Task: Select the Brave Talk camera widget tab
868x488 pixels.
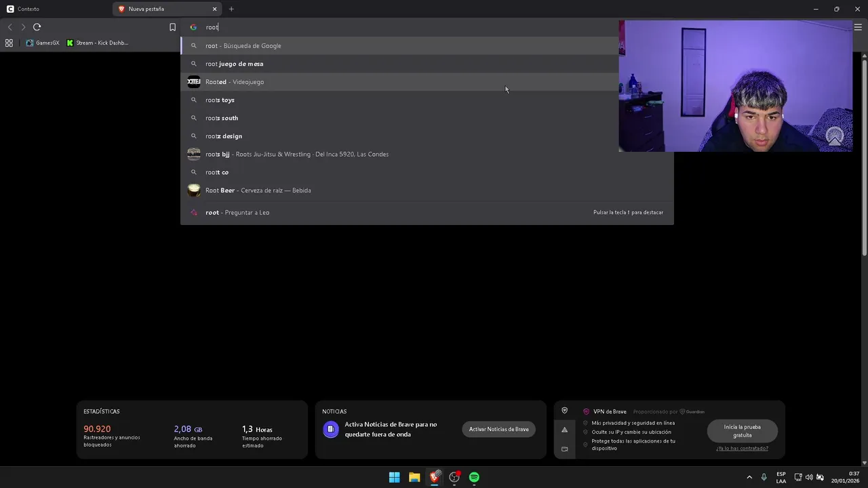Action: (564, 449)
